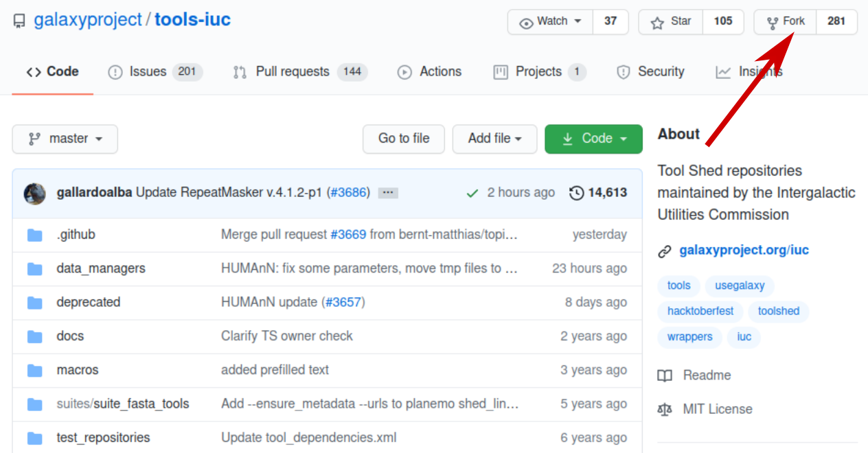Open the Insights tab
This screenshot has width=868, height=453.
tap(749, 71)
